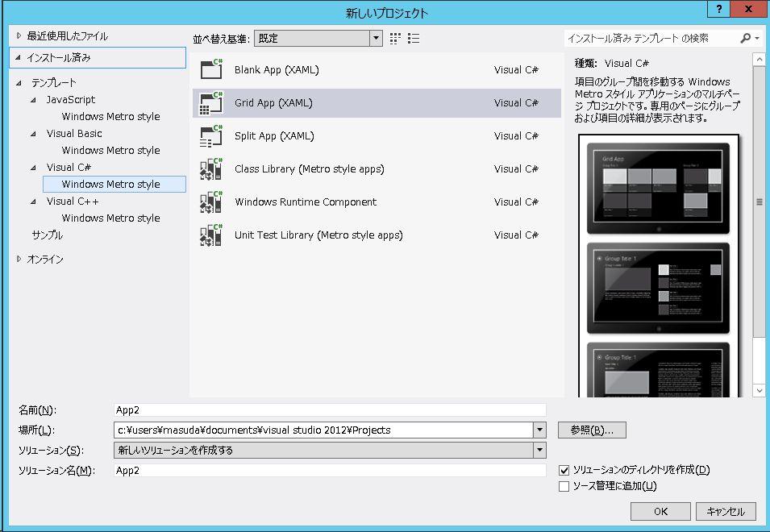The width and height of the screenshot is (770, 532).
Task: Switch to small icons view
Action: [396, 39]
